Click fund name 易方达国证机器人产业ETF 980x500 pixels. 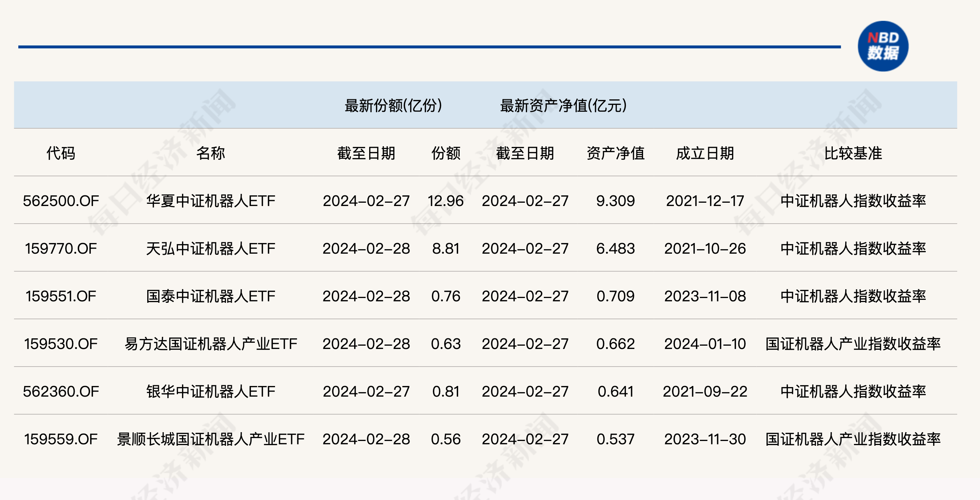[x=211, y=343]
